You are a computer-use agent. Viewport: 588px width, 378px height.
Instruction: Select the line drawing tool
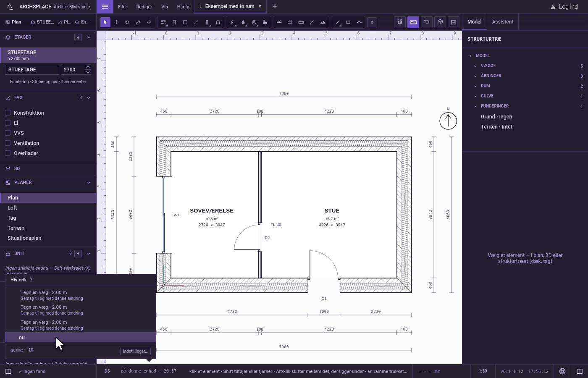[x=337, y=22]
